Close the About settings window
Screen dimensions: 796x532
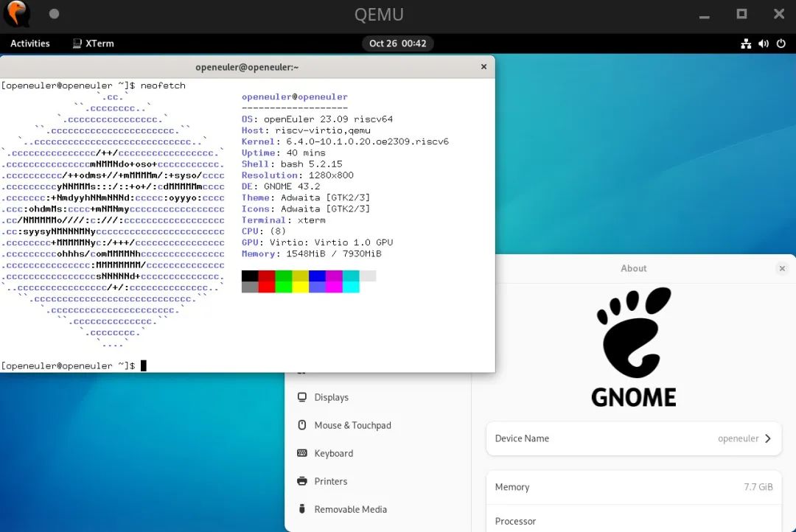coord(782,269)
